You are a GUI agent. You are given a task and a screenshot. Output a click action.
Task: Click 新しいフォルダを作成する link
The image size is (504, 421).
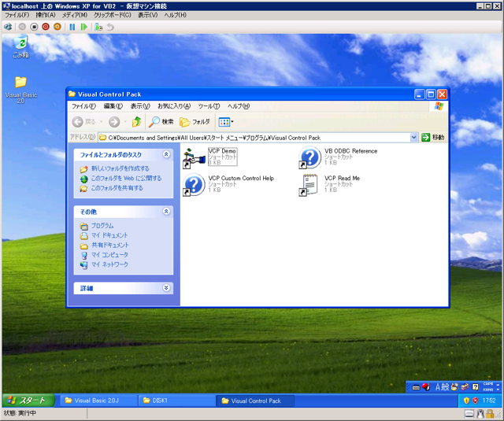coord(120,168)
